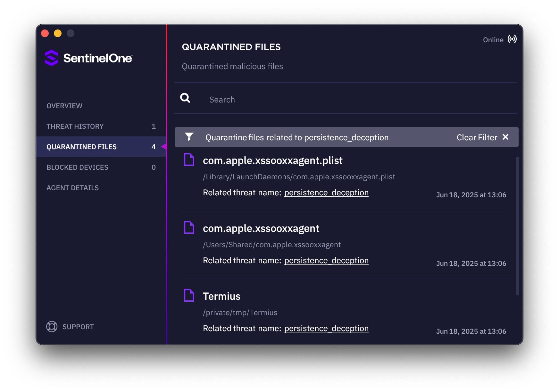Click the funnel filter icon
The height and width of the screenshot is (392, 559).
(x=189, y=137)
